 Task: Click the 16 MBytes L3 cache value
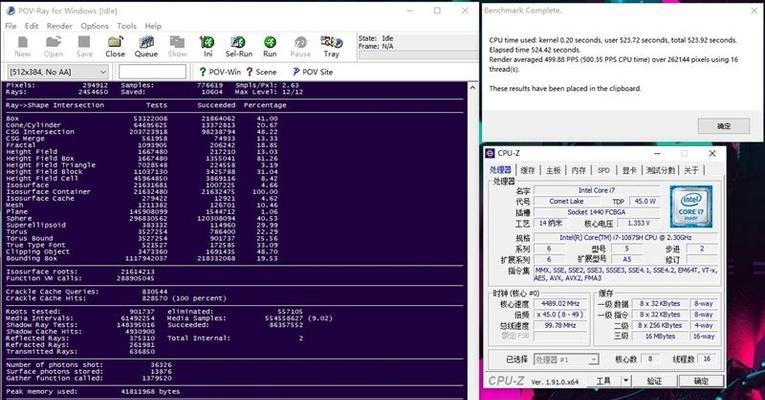click(x=660, y=336)
